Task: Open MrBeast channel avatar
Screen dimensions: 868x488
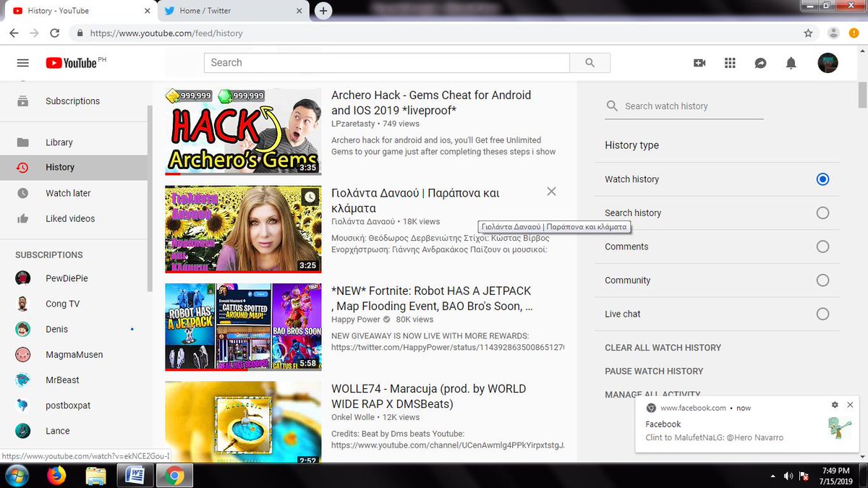Action: point(23,380)
